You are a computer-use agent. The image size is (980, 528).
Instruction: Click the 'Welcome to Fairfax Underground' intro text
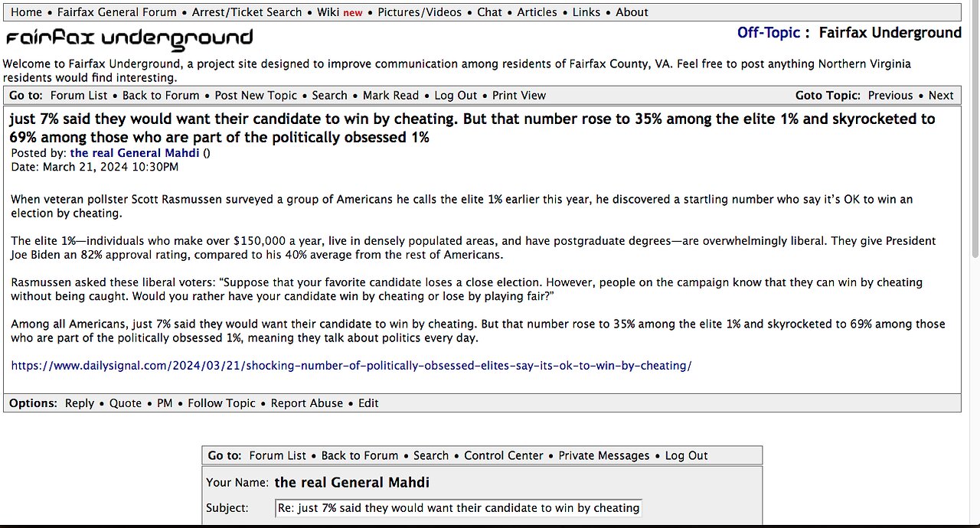(x=457, y=71)
